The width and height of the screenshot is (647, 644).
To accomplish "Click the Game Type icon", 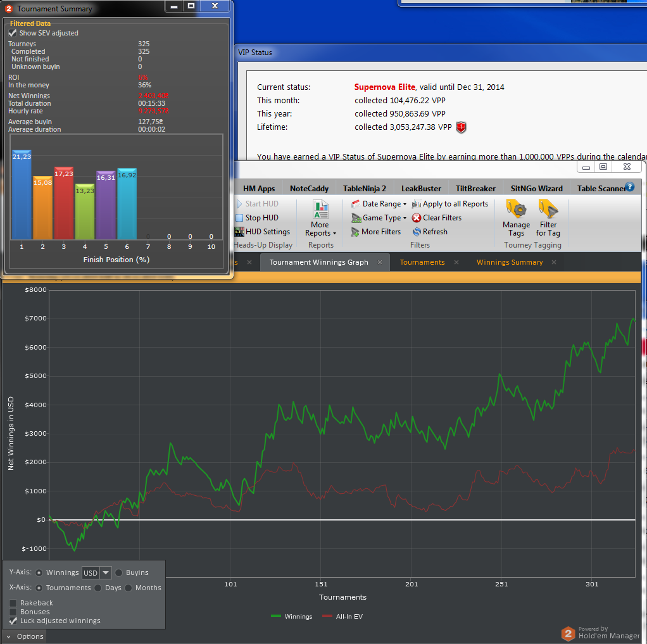I will [x=356, y=218].
